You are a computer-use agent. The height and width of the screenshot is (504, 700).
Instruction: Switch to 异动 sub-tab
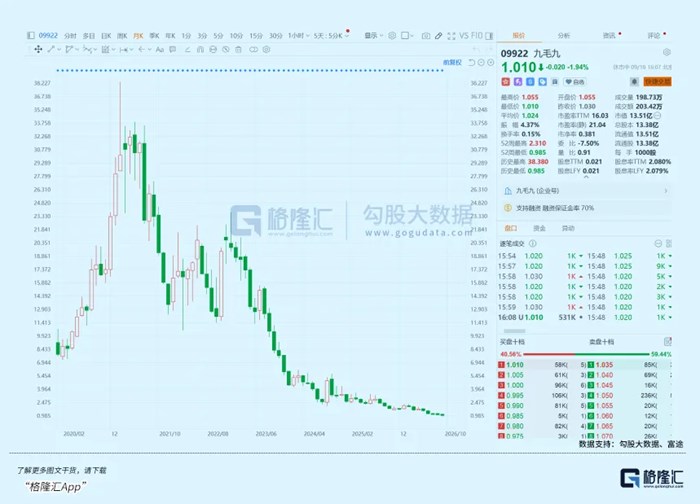pyautogui.click(x=568, y=228)
